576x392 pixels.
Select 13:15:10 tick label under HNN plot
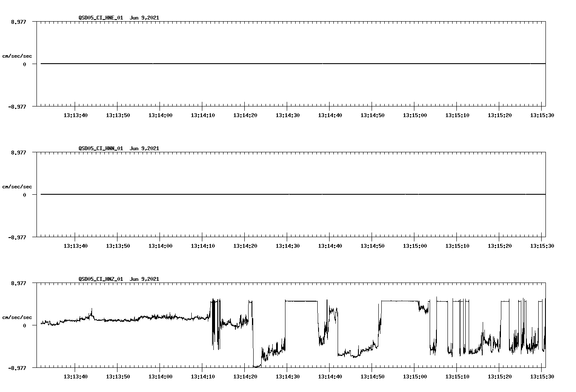[457, 246]
